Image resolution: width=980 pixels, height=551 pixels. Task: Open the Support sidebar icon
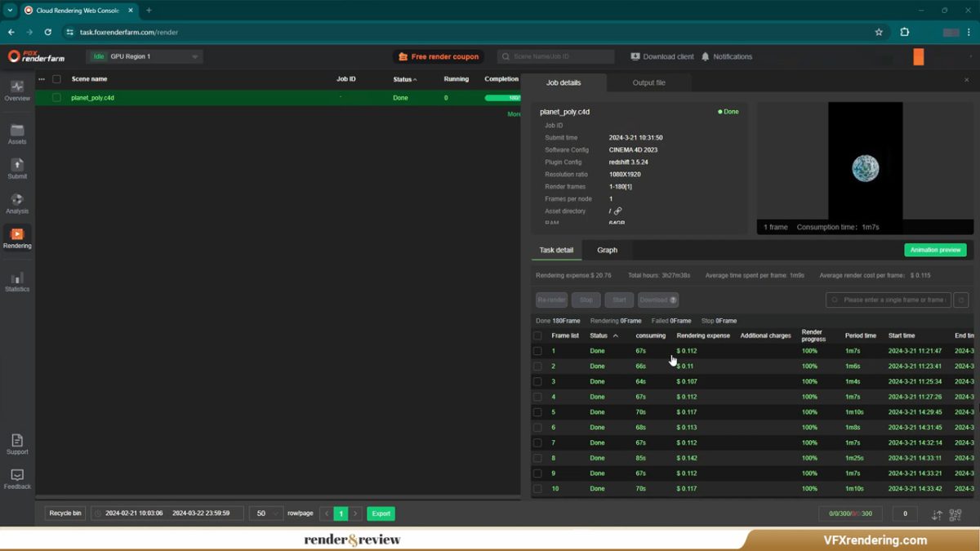coord(17,441)
